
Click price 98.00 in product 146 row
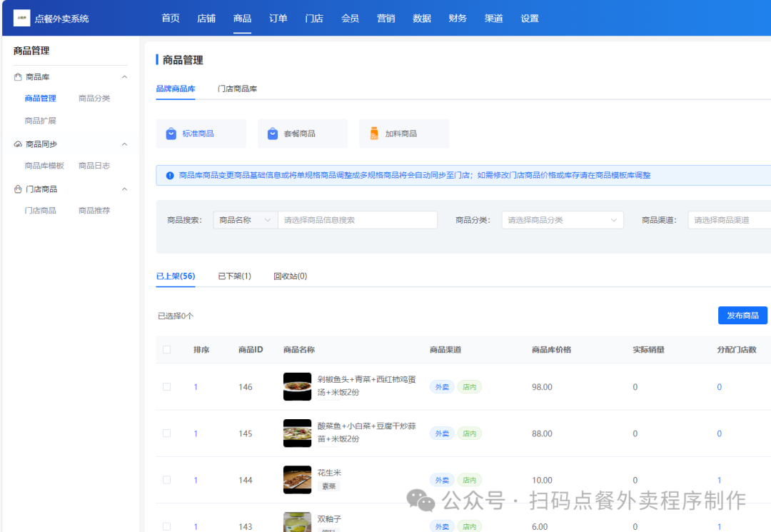(x=542, y=387)
